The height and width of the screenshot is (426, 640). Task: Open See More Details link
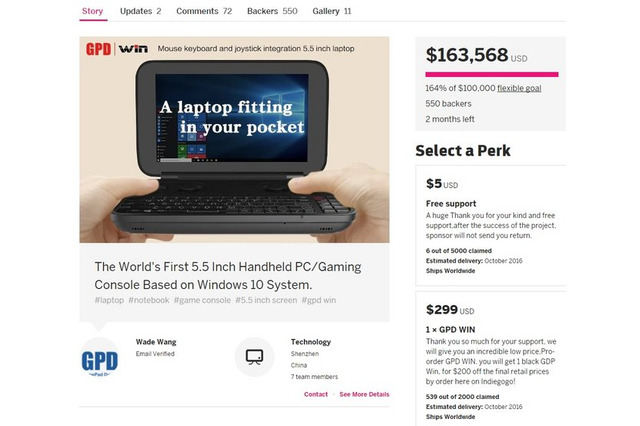coord(364,394)
